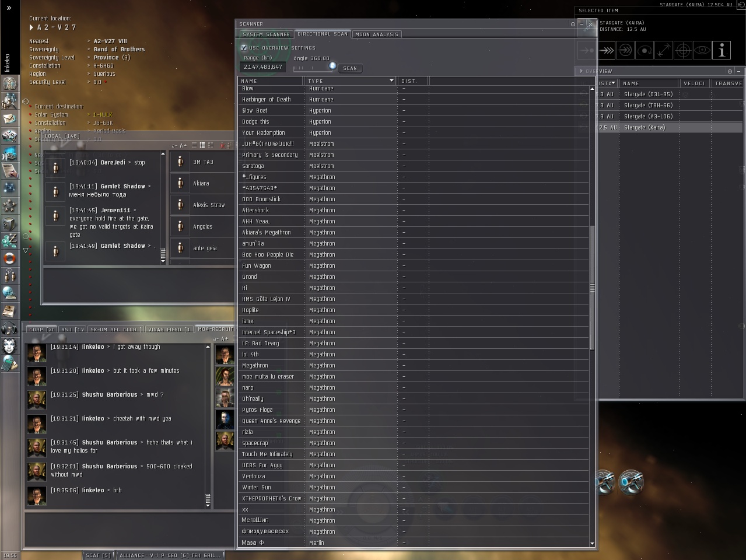The image size is (746, 560).
Task: Select the compact list view in Local chat
Action: point(194,145)
